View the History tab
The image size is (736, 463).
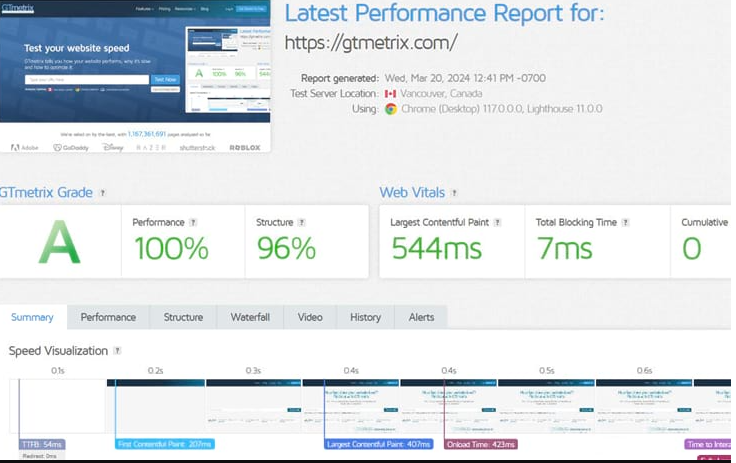365,317
